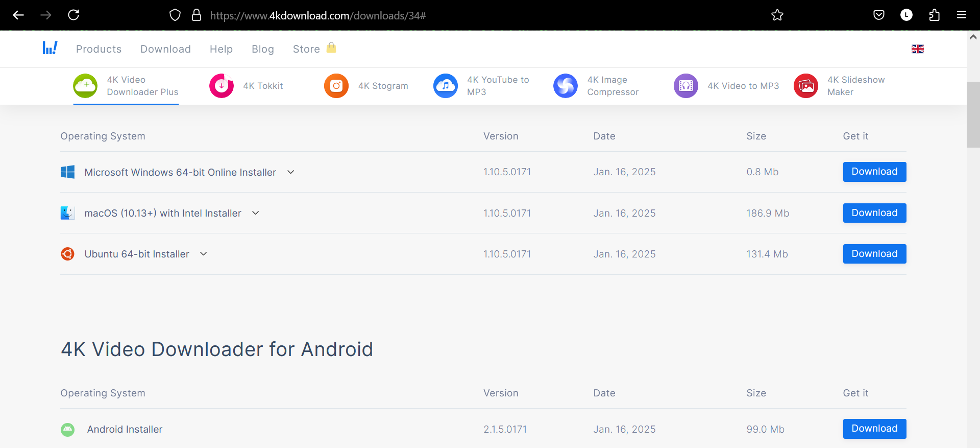Image resolution: width=980 pixels, height=448 pixels.
Task: Click the 4K Stogram orange camera icon
Action: coord(336,86)
